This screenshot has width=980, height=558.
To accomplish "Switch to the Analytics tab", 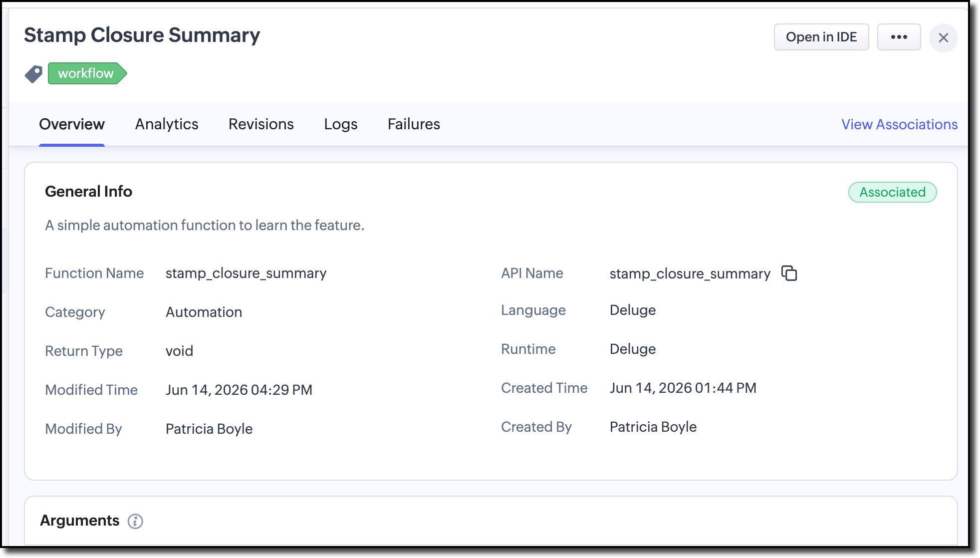I will [167, 124].
